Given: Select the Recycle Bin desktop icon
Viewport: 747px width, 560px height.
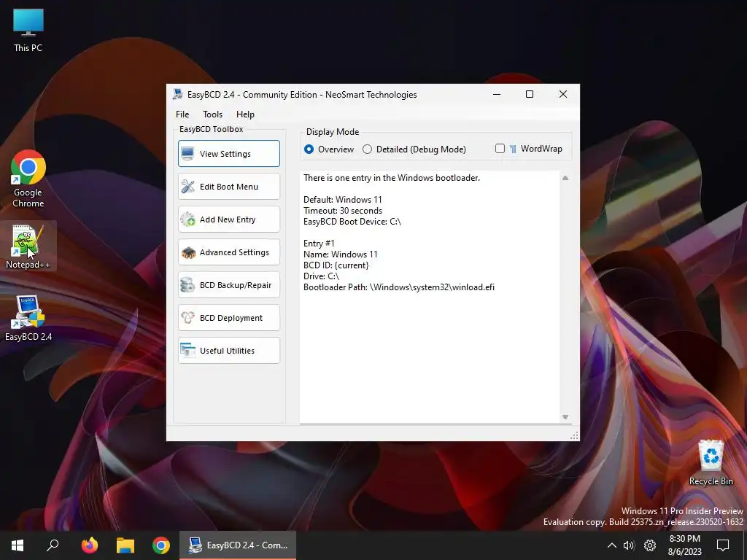Looking at the screenshot, I should coord(711,463).
